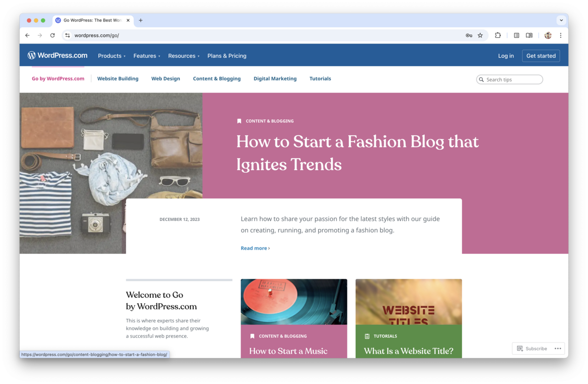Expand the Features dropdown menu

[x=147, y=56]
